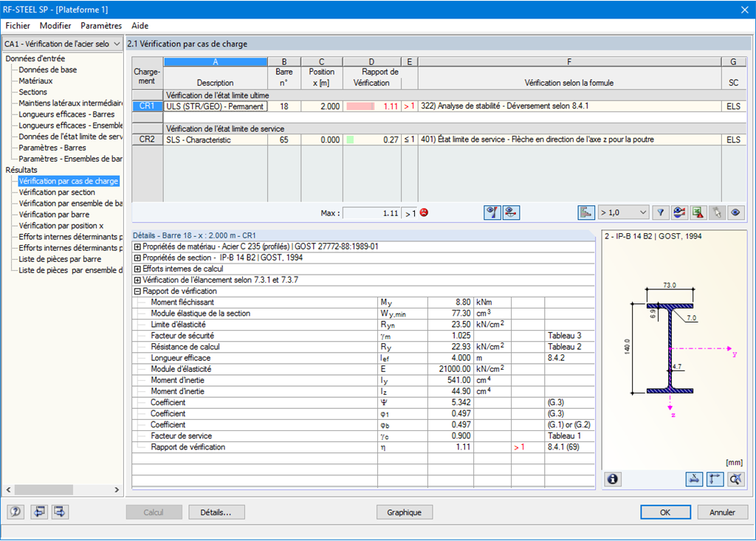Select Longueurs efficaces - Barres

(x=66, y=114)
